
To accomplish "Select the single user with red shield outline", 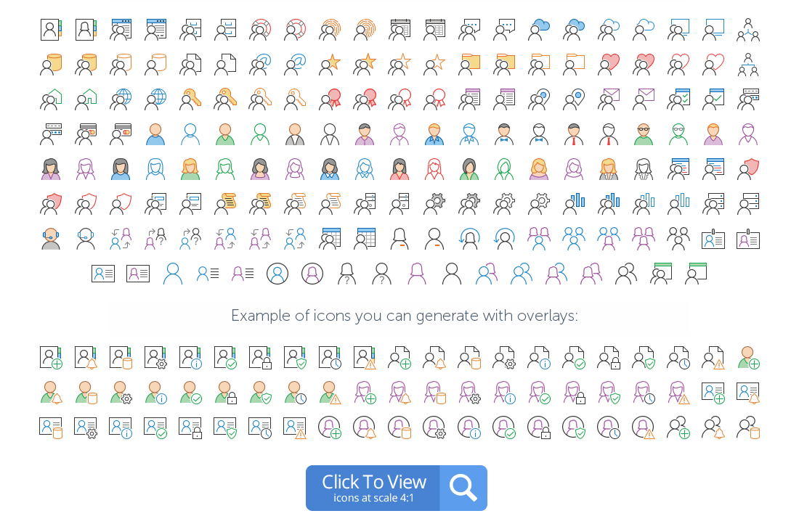I will (121, 204).
